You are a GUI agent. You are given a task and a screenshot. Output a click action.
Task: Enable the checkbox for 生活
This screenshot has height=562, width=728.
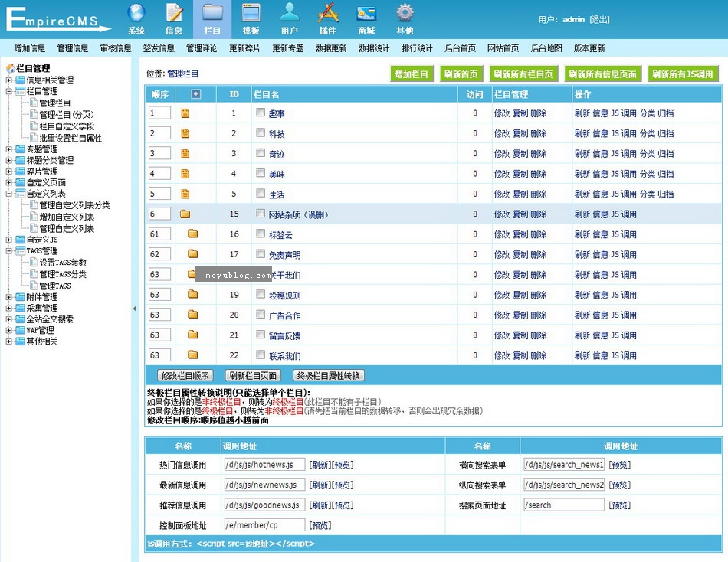click(x=261, y=194)
